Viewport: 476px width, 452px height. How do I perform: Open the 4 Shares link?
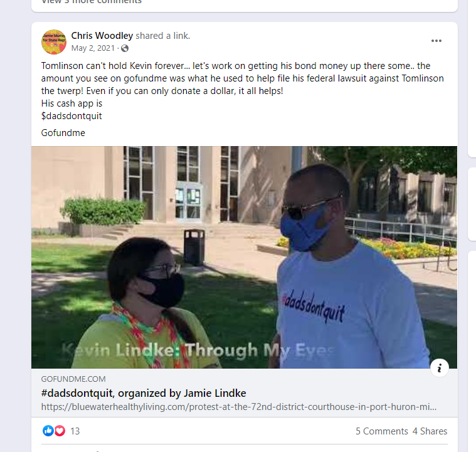click(x=430, y=431)
